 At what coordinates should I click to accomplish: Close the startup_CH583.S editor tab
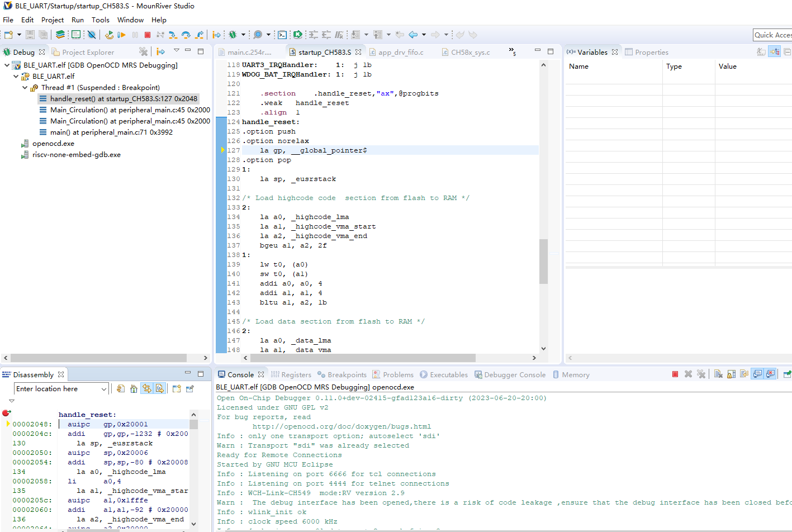358,51
